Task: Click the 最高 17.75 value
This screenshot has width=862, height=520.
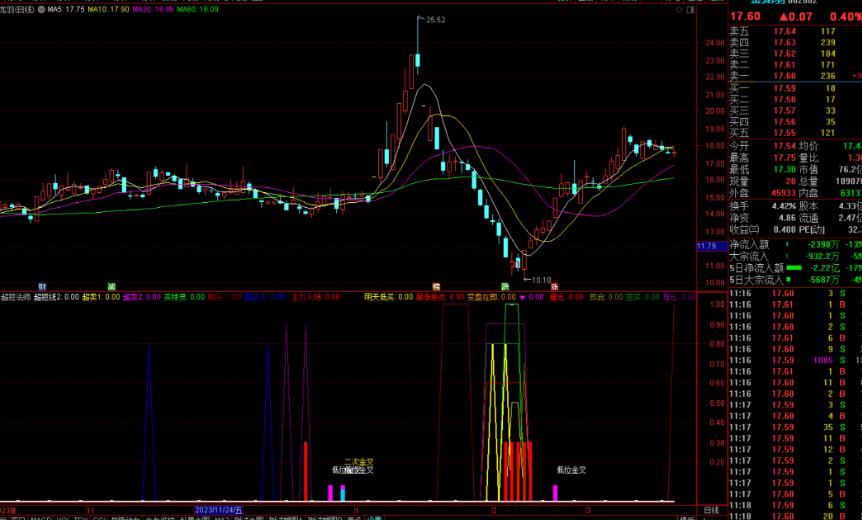Action: [784, 158]
